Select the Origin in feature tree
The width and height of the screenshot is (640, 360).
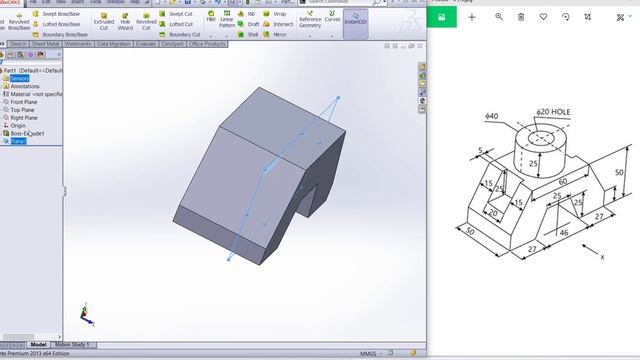click(x=18, y=125)
